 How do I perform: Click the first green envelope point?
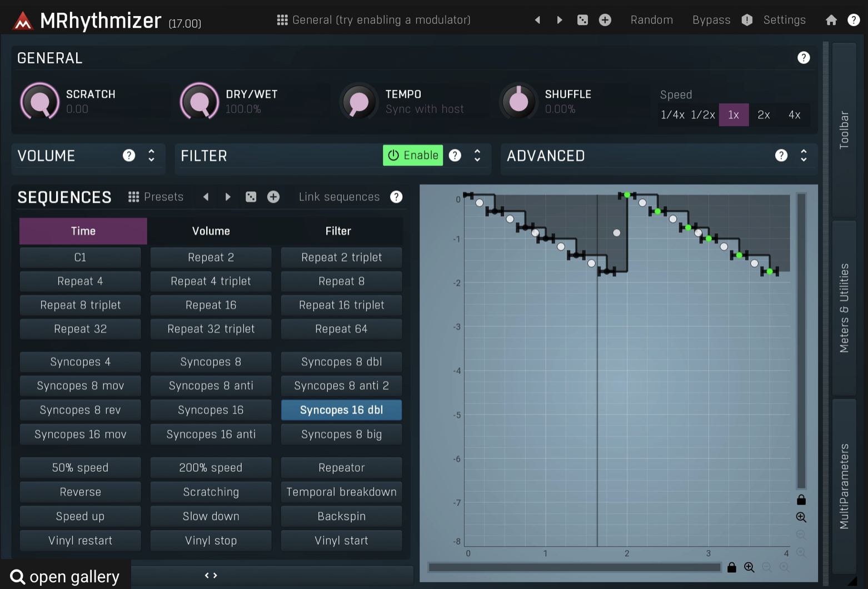pyautogui.click(x=627, y=195)
